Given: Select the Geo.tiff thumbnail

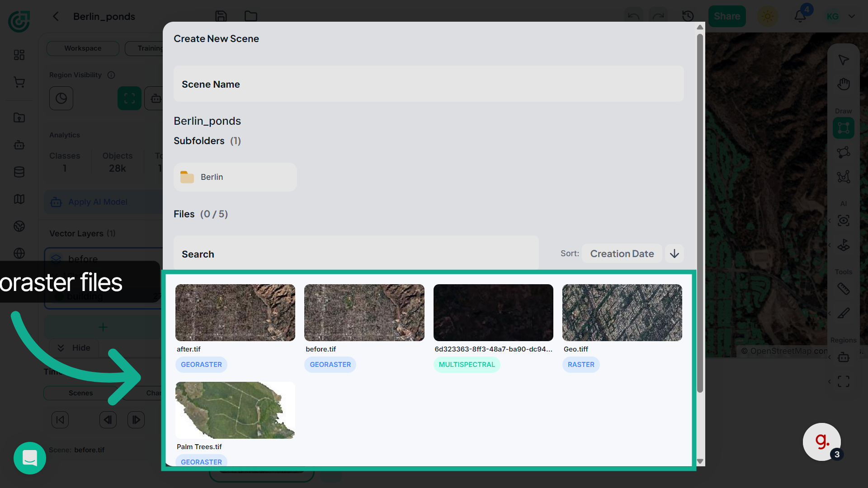Looking at the screenshot, I should coord(622,313).
